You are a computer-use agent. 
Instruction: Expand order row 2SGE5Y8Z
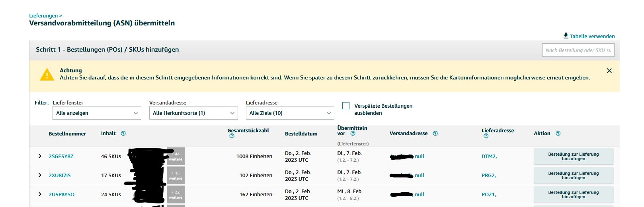point(40,156)
